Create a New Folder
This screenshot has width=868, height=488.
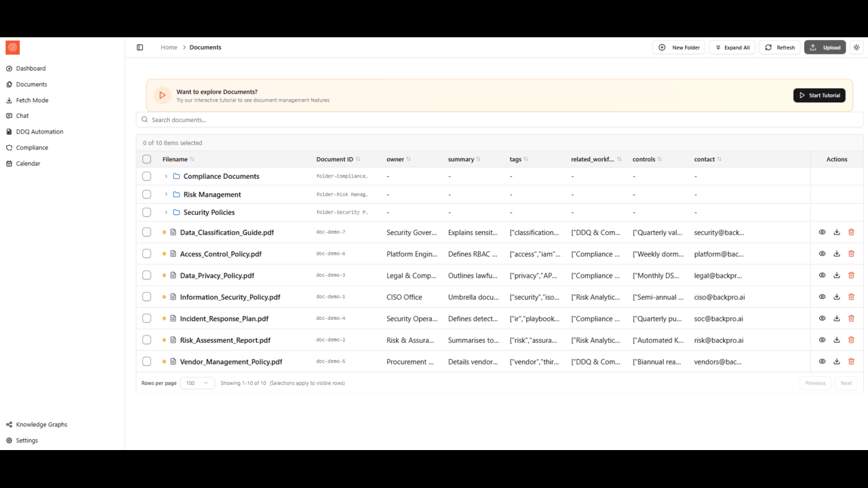[679, 47]
